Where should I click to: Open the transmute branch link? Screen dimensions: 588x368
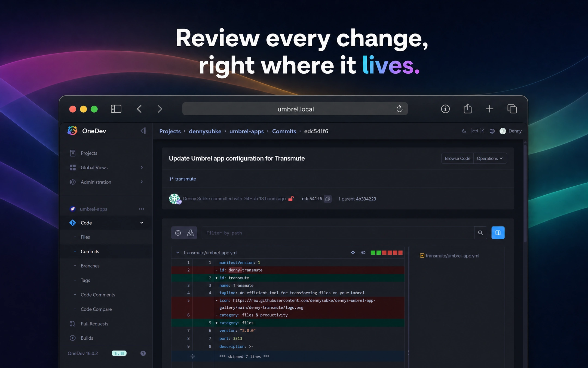pos(185,179)
